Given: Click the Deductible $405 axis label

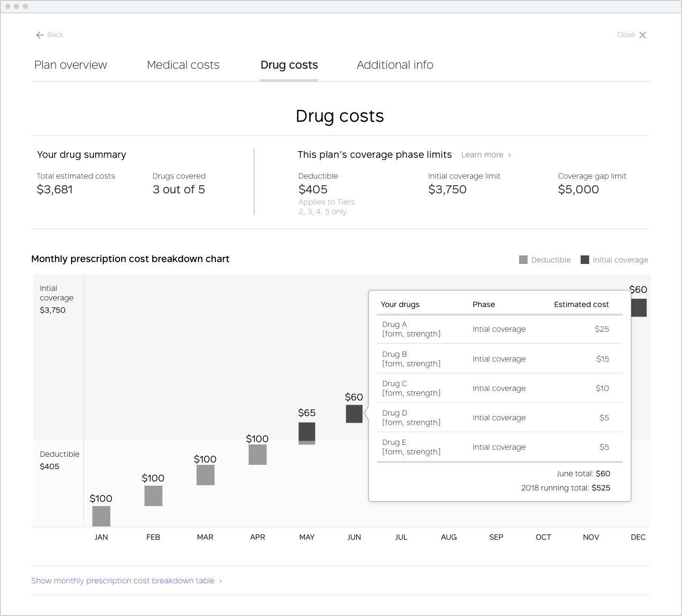Looking at the screenshot, I should (x=60, y=460).
